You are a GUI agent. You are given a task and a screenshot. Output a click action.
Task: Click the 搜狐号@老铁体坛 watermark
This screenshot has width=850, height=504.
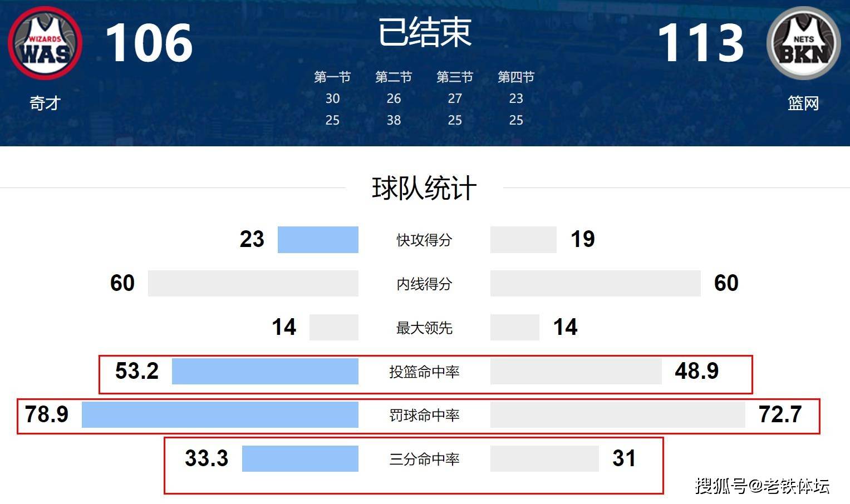(762, 486)
